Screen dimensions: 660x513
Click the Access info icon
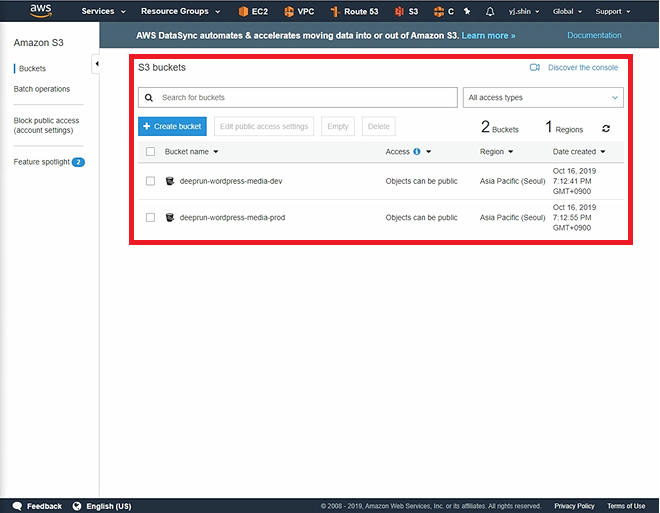coord(417,152)
